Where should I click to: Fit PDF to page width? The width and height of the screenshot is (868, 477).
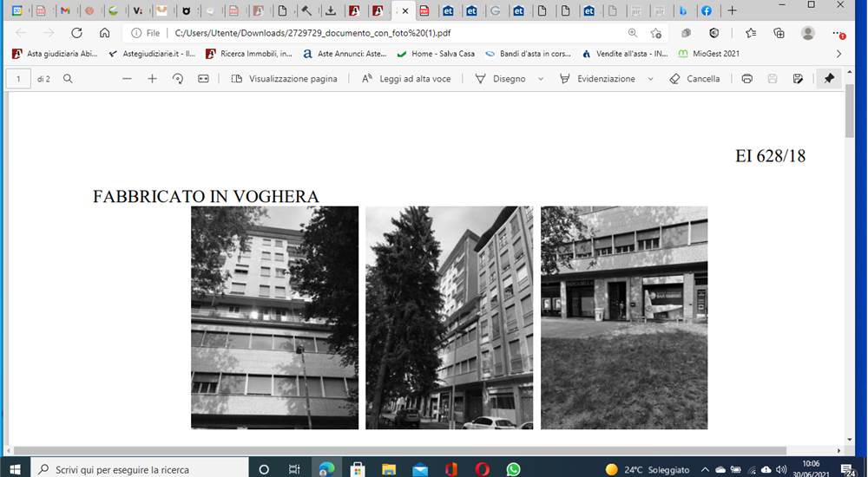coord(203,79)
